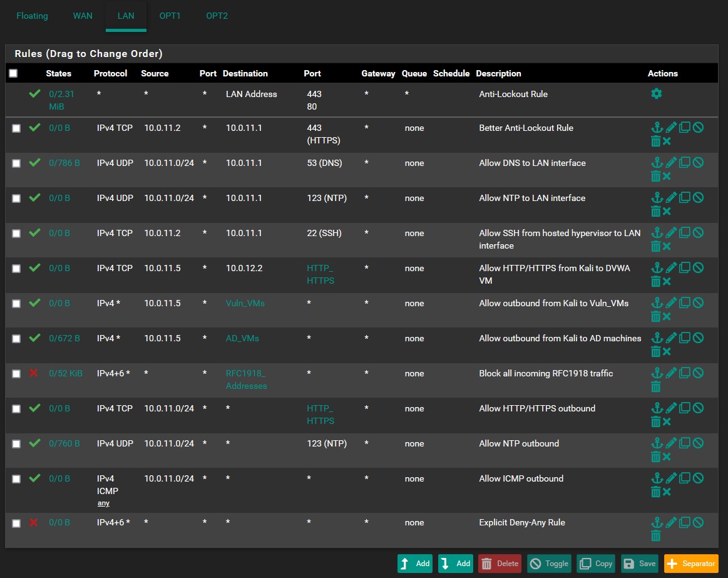Add a Separator to the rule list

[691, 564]
